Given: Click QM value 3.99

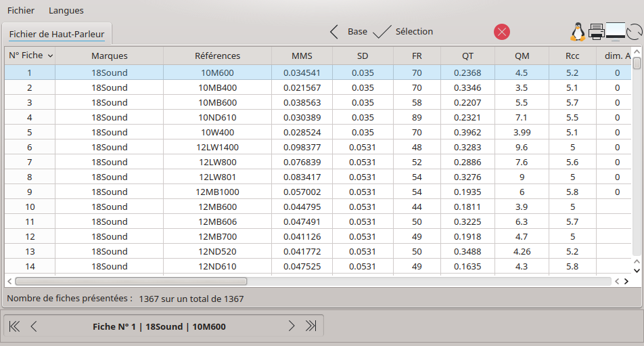Looking at the screenshot, I should [522, 132].
